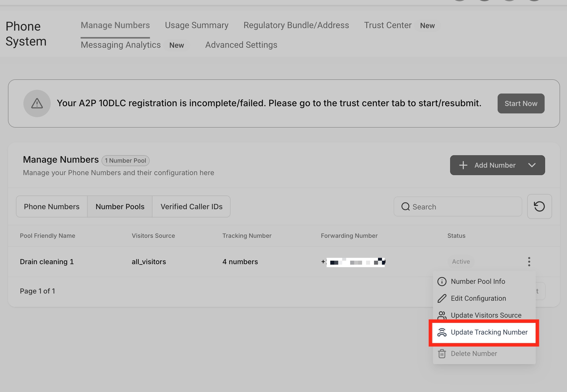The width and height of the screenshot is (567, 392).
Task: Open the Usage Summary tab
Action: coord(196,25)
